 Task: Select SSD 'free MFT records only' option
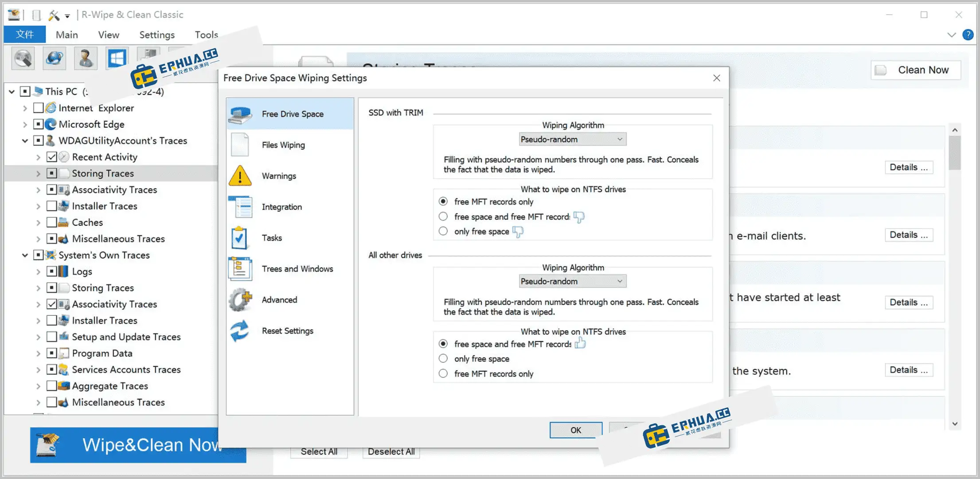click(443, 202)
